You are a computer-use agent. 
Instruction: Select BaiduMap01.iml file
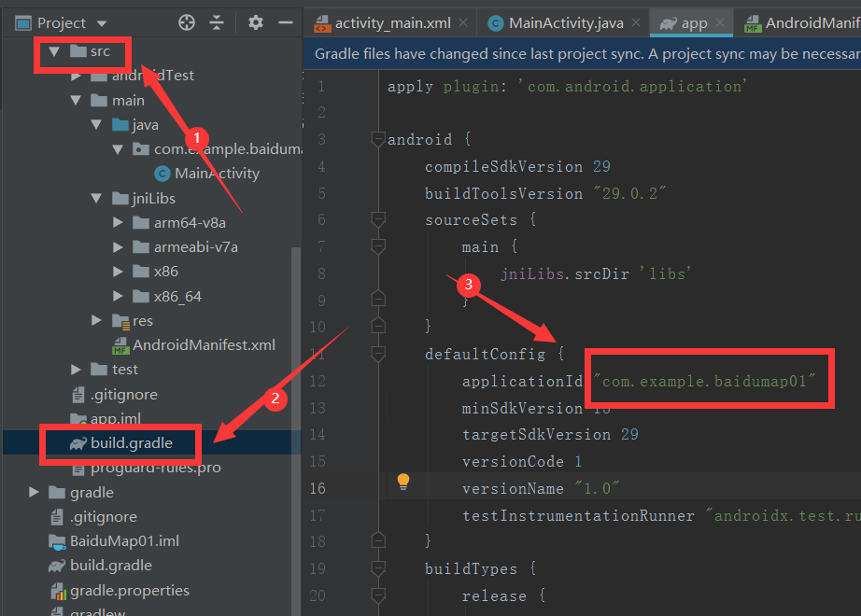124,541
